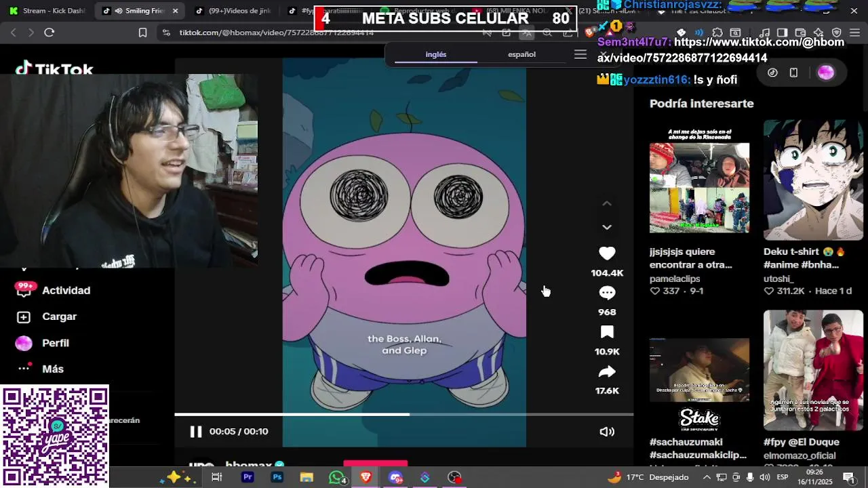Click the 104.4K likes count
The image size is (868, 488).
pos(607,273)
